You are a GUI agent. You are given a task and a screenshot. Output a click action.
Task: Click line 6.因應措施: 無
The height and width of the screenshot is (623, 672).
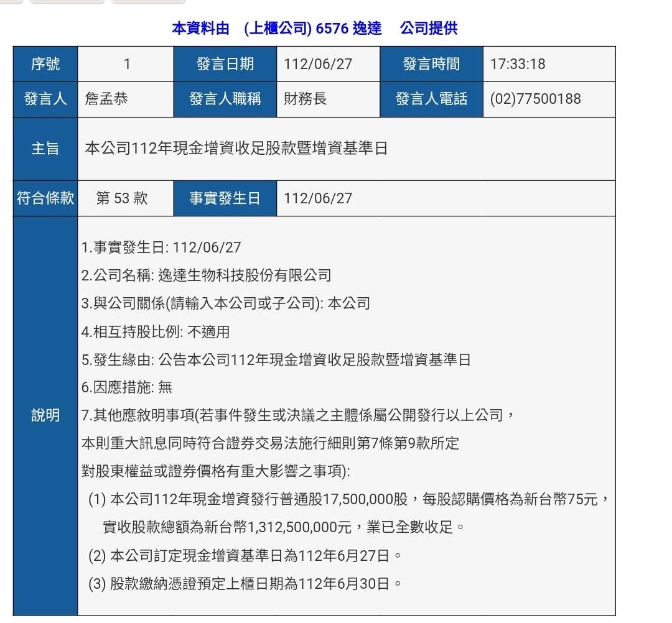[127, 387]
